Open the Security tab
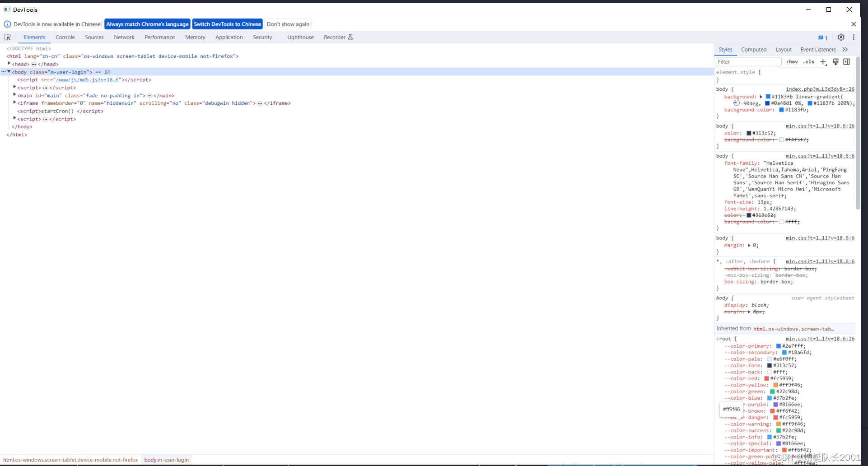This screenshot has height=466, width=868. coord(262,37)
